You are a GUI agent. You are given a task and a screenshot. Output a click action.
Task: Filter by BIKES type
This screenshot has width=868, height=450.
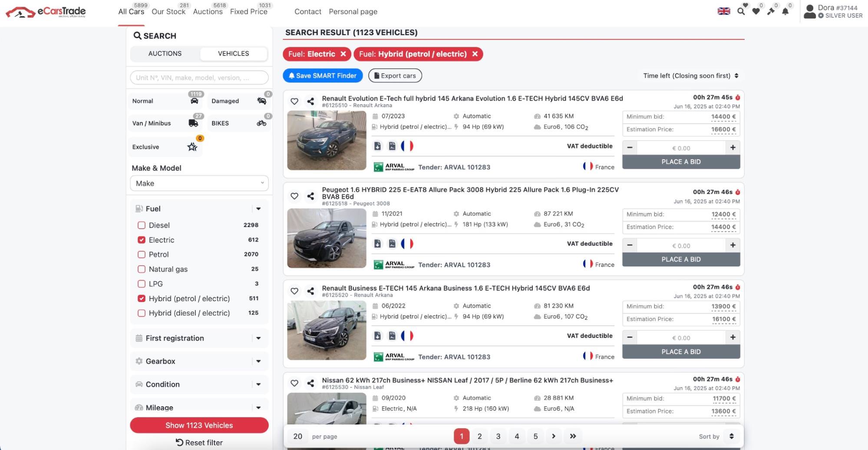pyautogui.click(x=239, y=123)
